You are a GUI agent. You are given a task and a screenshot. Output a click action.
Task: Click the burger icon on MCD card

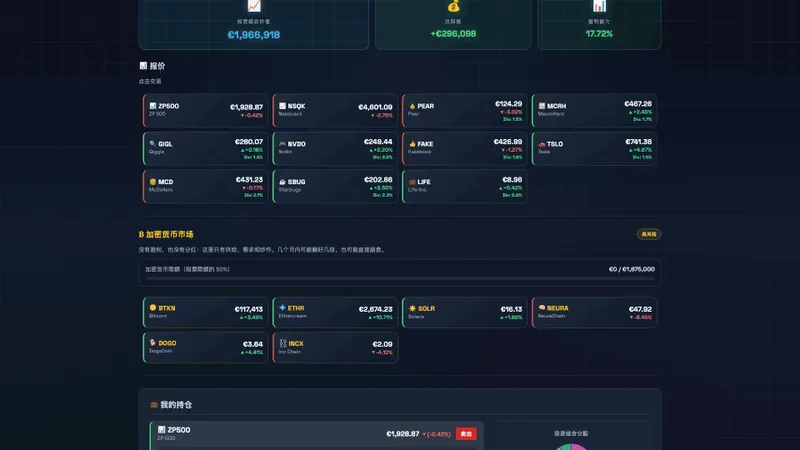[x=153, y=182]
